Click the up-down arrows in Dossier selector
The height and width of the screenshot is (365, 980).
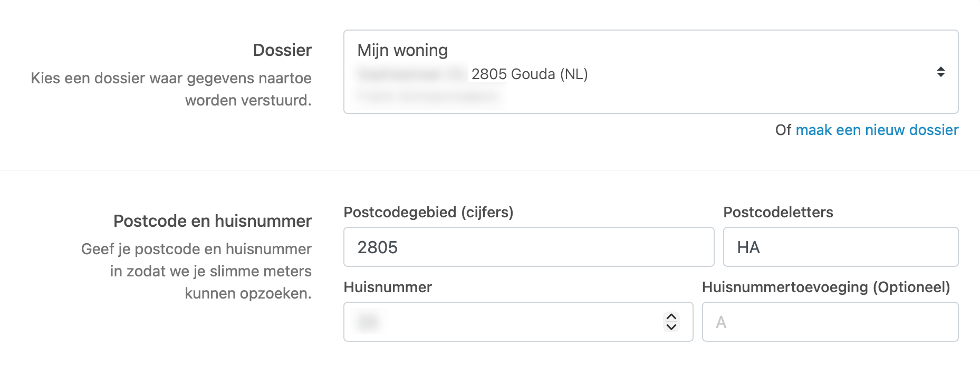[x=940, y=72]
